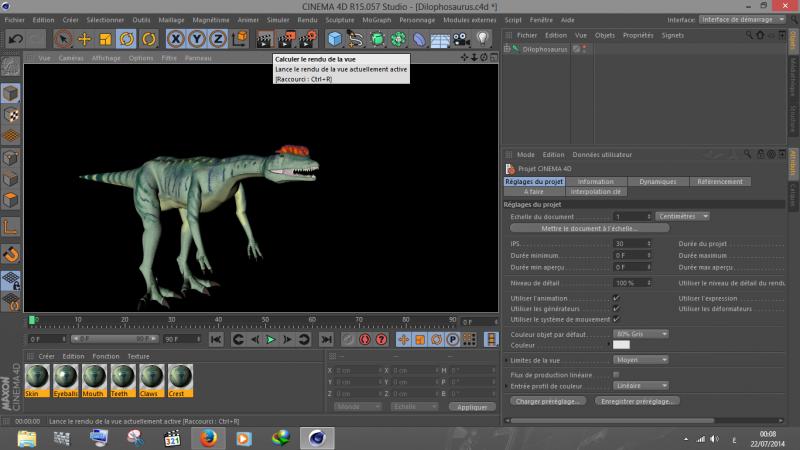Screen dimensions: 800x450
Task: Add a light object
Action: tap(482, 39)
